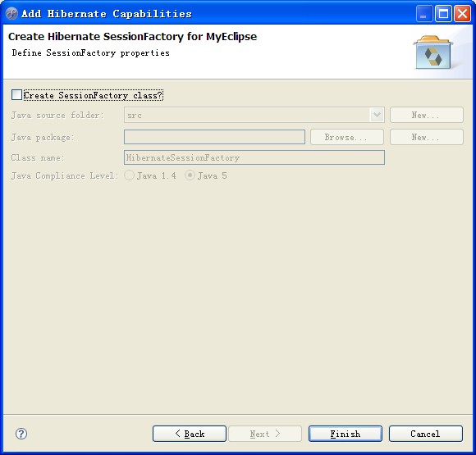Image resolution: width=476 pixels, height=455 pixels.
Task: Cancel the Add Hibernate Capabilities wizard
Action: (x=426, y=434)
